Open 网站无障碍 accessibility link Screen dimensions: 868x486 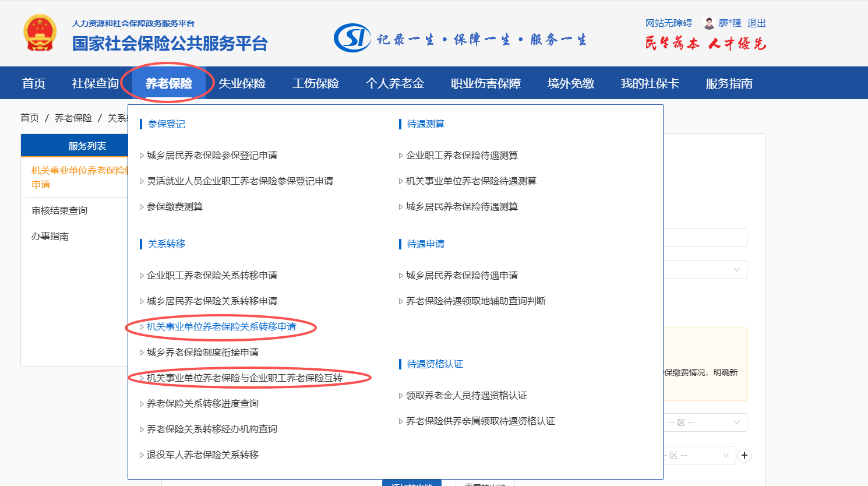(668, 23)
